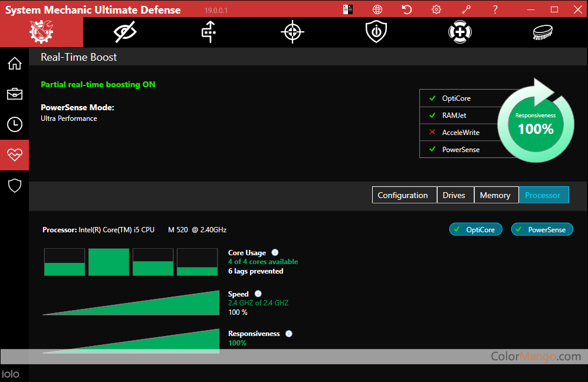Click the iolo logo at bottom left
The image size is (588, 382).
tap(11, 374)
